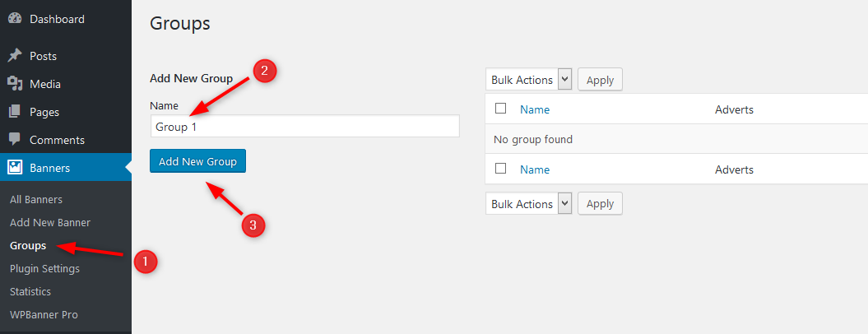This screenshot has width=868, height=334.
Task: Open Add New Banner page
Action: tap(50, 223)
